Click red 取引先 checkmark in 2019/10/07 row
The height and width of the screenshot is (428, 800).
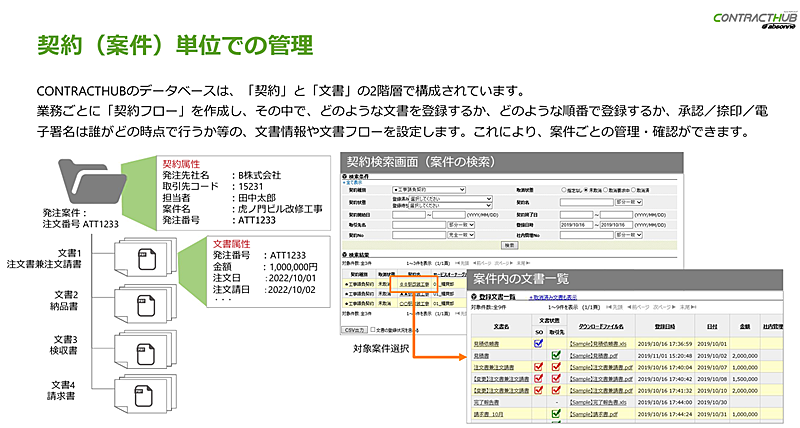556,367
